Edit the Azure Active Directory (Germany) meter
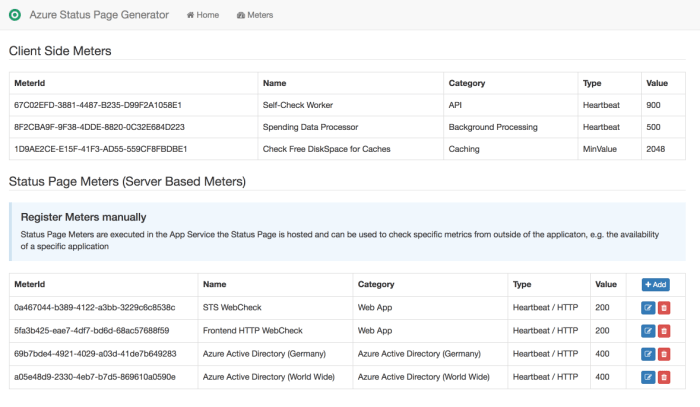Viewport: 700px width, 407px height. [x=648, y=354]
